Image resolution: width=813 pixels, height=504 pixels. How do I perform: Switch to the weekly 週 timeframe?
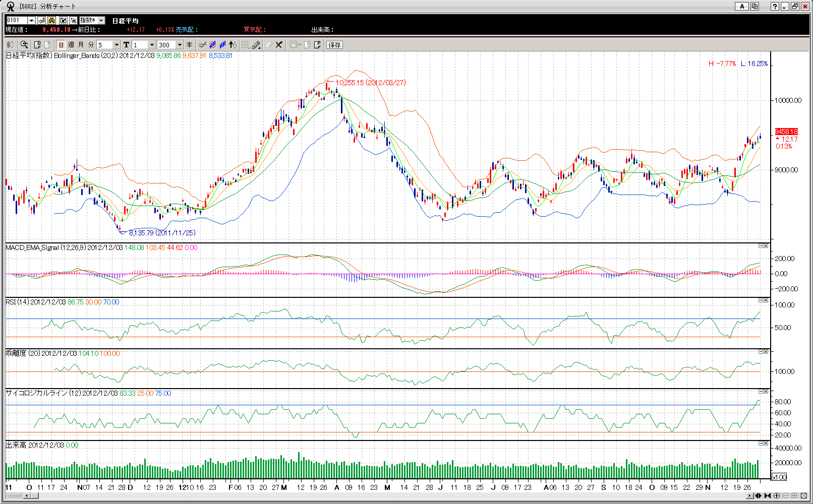coord(71,45)
